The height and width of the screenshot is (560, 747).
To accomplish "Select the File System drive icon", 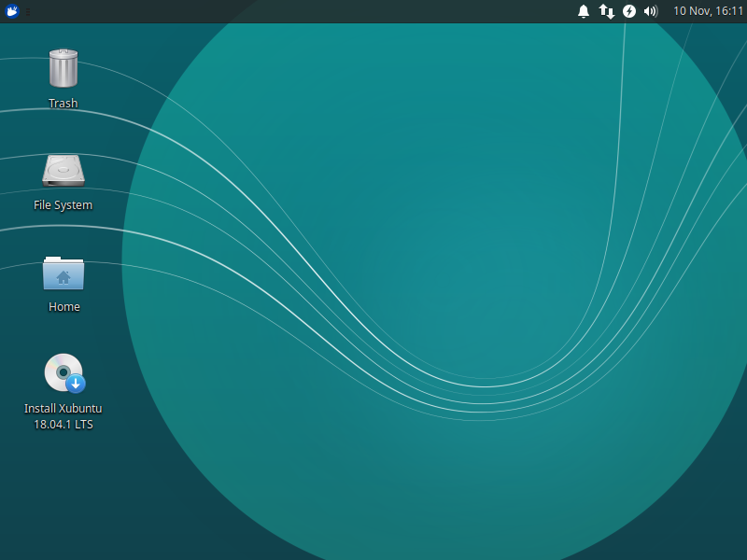I will (x=63, y=170).
